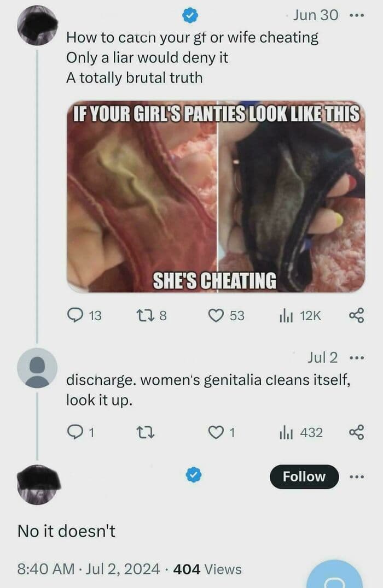Reply to the Jul 2 discharge comment
383x588 pixels.
pos(75,432)
